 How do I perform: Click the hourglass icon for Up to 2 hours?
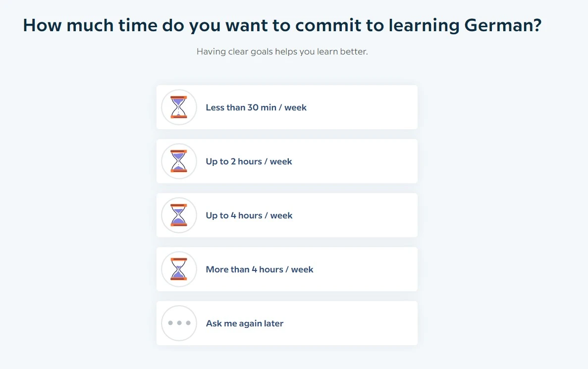(179, 161)
